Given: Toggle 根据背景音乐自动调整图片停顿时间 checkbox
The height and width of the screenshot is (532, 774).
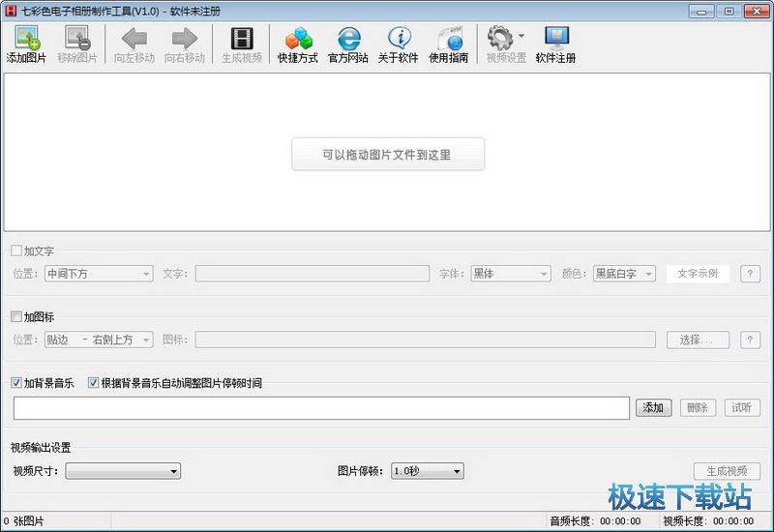Looking at the screenshot, I should pyautogui.click(x=93, y=383).
